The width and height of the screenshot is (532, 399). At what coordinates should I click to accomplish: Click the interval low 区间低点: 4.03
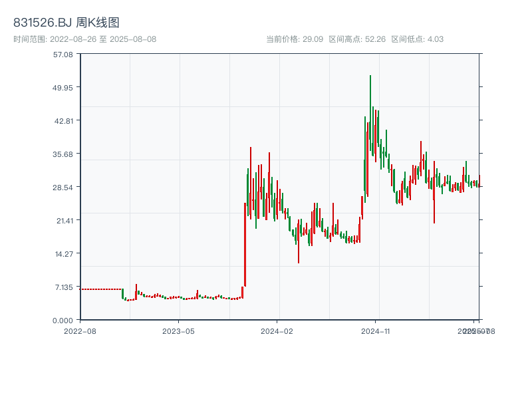tap(418, 39)
